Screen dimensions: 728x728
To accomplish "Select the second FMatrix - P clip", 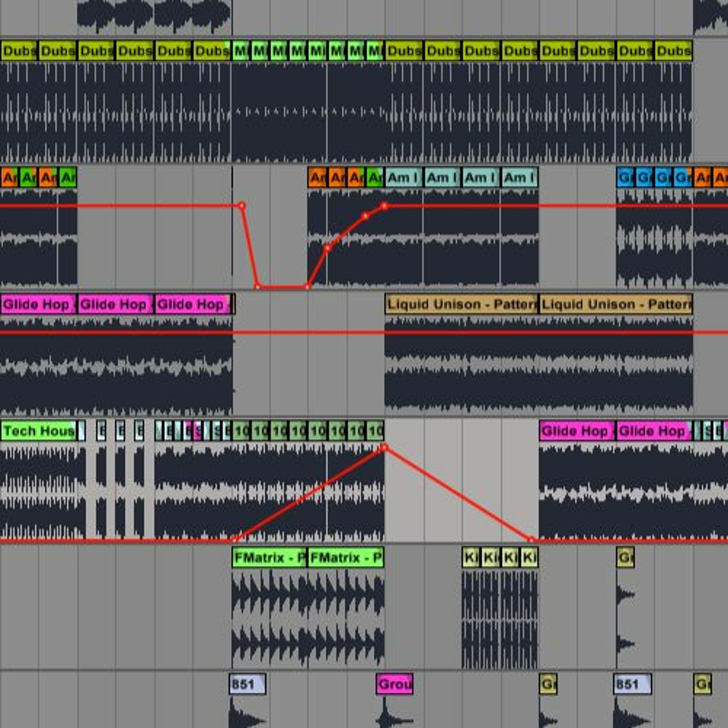I will 346,558.
